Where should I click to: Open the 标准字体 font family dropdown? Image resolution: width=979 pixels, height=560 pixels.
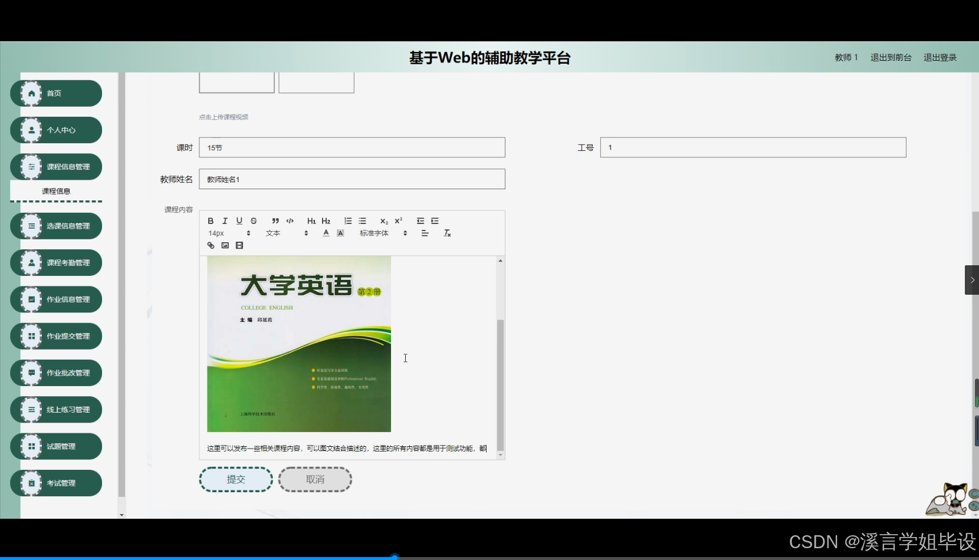pyautogui.click(x=383, y=233)
